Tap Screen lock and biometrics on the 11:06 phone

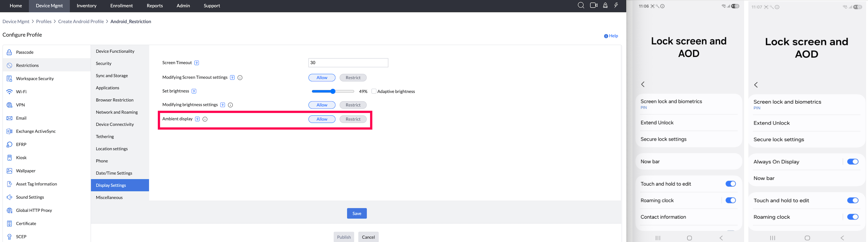pos(689,104)
